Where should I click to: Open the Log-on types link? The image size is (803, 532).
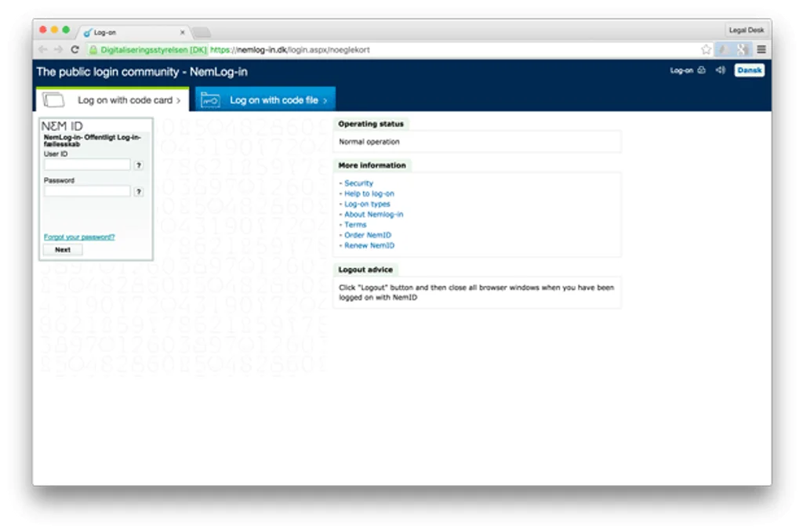pyautogui.click(x=367, y=204)
